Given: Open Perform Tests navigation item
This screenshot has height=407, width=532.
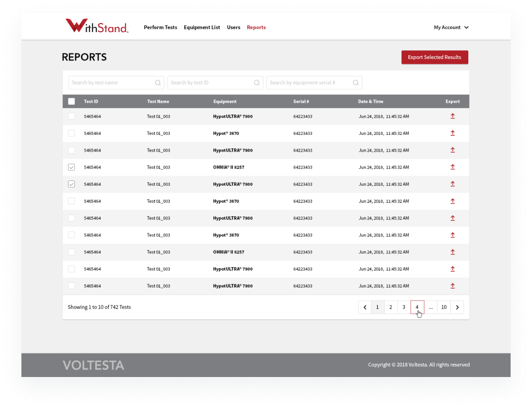Looking at the screenshot, I should [x=161, y=27].
